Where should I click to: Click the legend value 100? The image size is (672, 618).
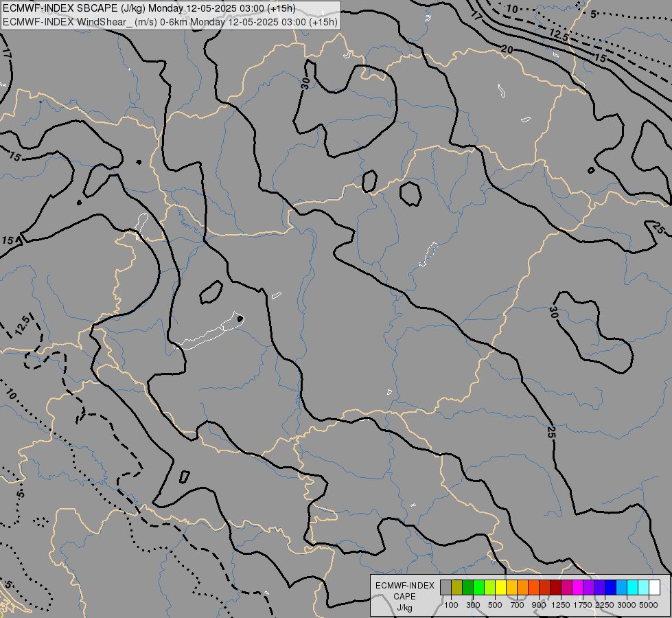point(451,605)
